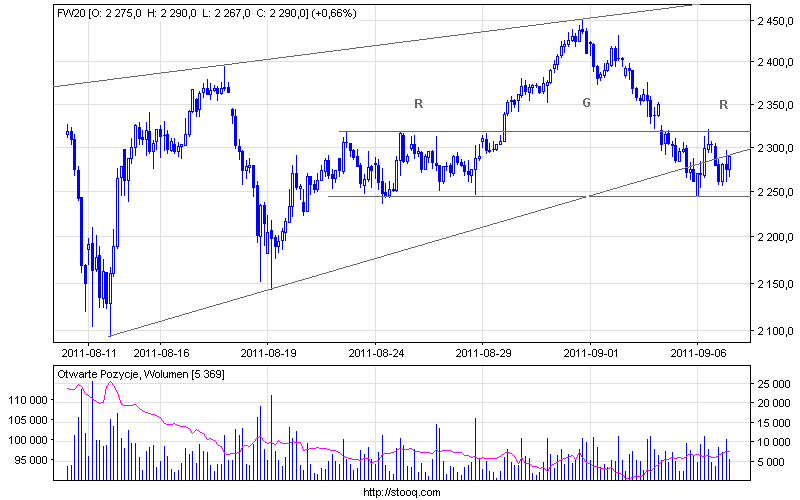Click the 2011-08-16 date label
Screen dimensions: 800x500
click(x=161, y=353)
